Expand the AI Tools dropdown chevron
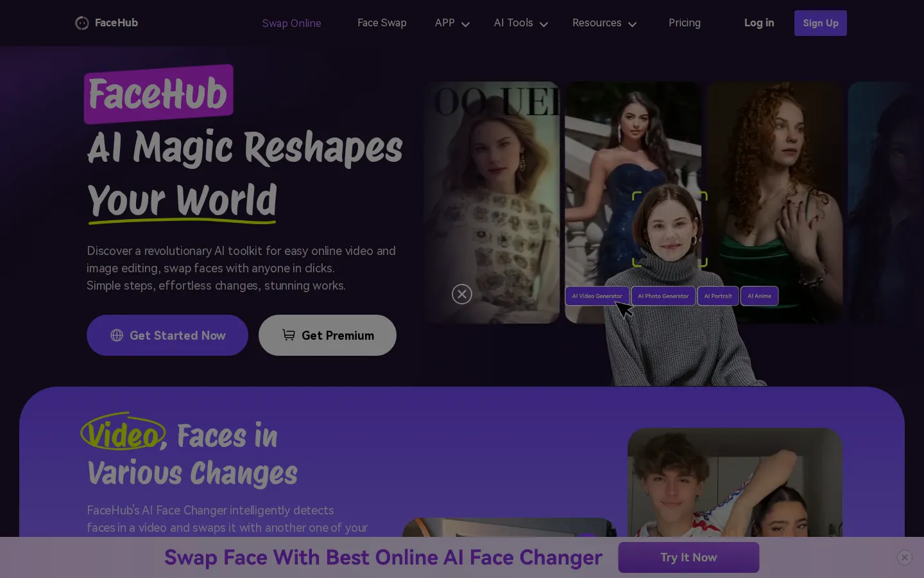 pos(543,24)
